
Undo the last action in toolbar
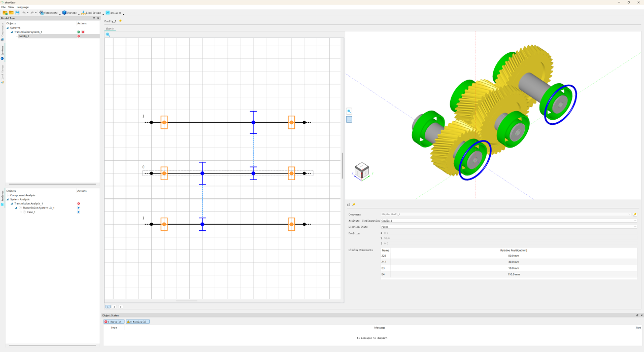24,12
